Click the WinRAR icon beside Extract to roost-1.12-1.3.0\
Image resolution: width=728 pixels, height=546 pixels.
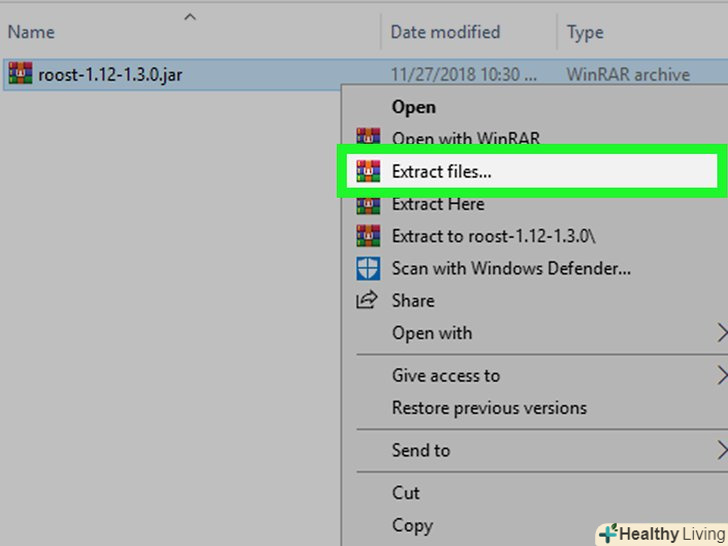[x=369, y=236]
